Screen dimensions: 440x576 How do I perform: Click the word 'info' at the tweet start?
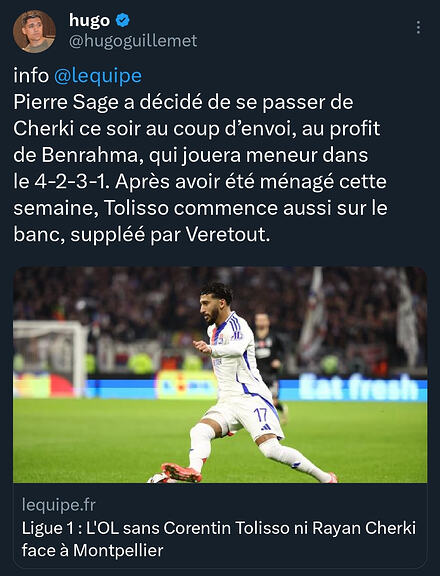[31, 76]
